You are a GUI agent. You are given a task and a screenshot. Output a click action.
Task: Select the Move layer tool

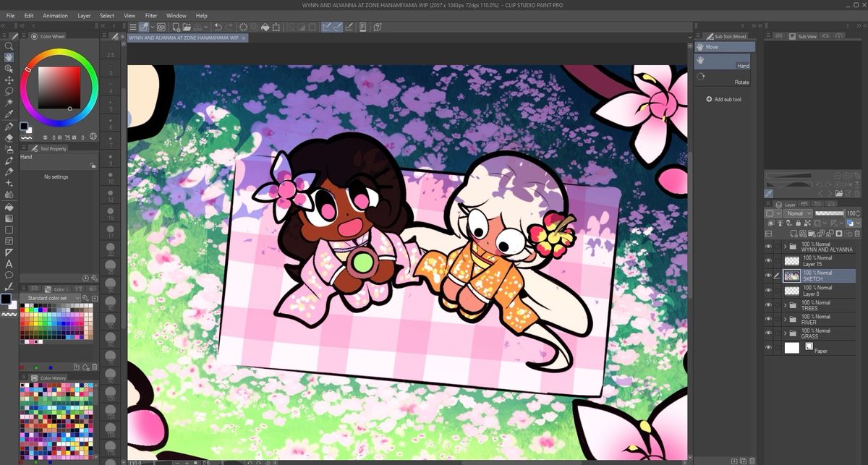[x=9, y=80]
